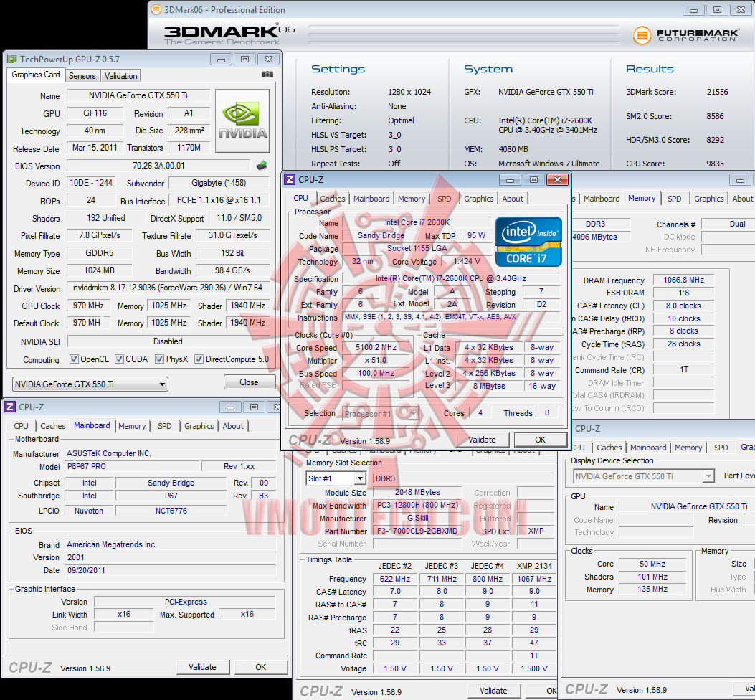Switch to the Validation tab in GPU-Z
The width and height of the screenshot is (755, 700).
pos(121,75)
